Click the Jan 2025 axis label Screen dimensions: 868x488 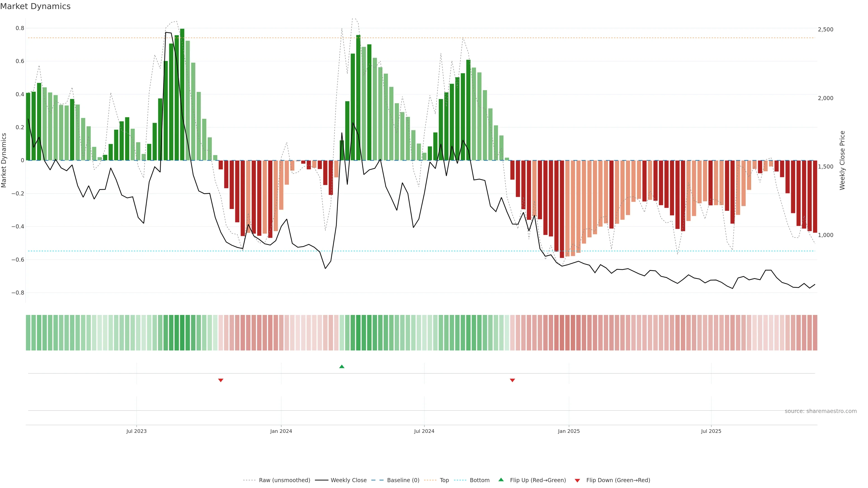569,431
